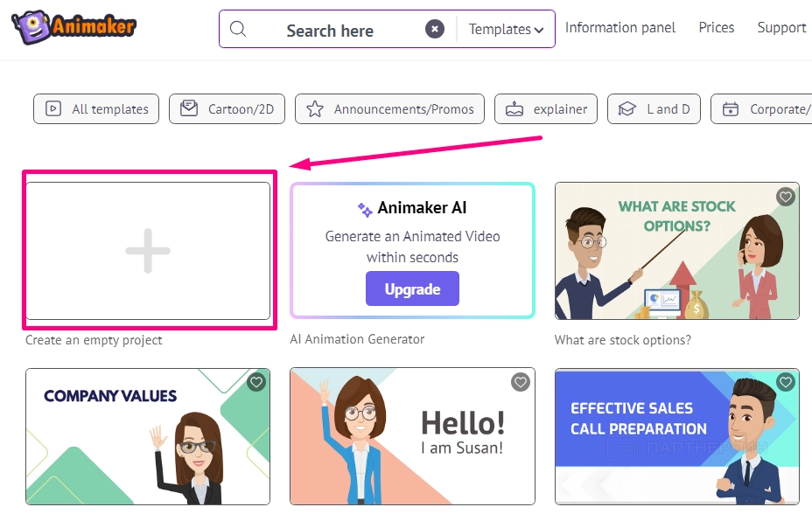The width and height of the screenshot is (812, 514).
Task: Click the Animaker AI sparkle icon
Action: pos(365,209)
